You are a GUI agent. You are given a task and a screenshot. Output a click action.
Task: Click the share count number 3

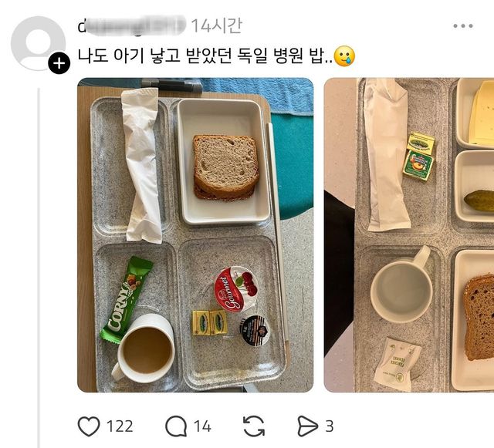click(330, 426)
